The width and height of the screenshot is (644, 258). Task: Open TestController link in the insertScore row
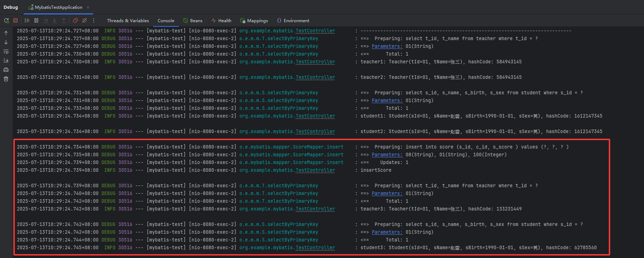[x=315, y=170]
